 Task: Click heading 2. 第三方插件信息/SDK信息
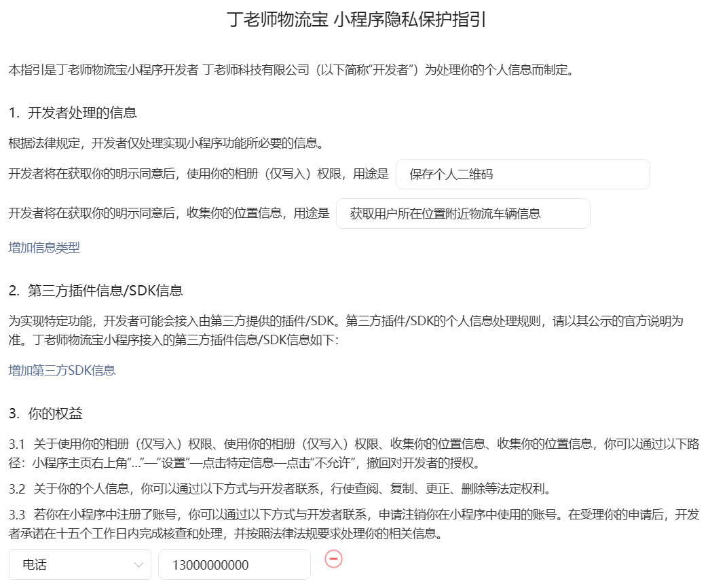(96, 291)
